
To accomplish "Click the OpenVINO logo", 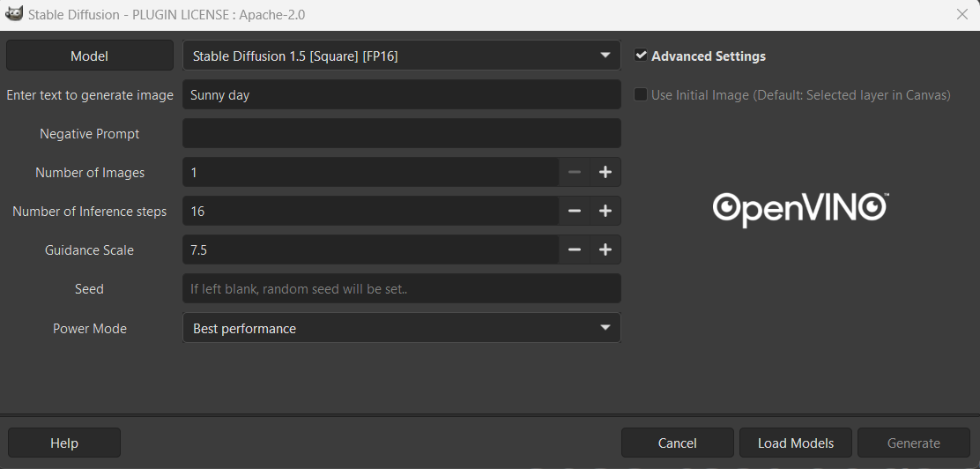I will [800, 210].
